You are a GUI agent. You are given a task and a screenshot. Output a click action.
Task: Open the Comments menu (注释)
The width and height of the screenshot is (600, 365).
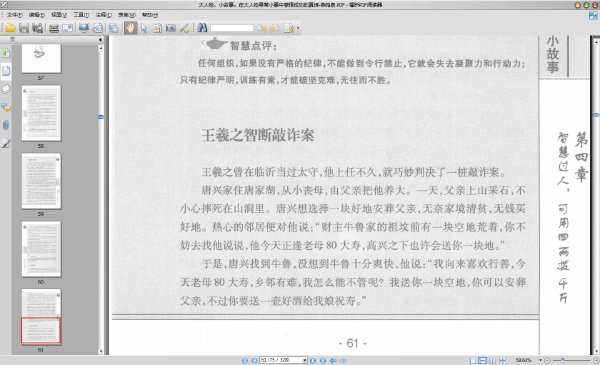103,15
